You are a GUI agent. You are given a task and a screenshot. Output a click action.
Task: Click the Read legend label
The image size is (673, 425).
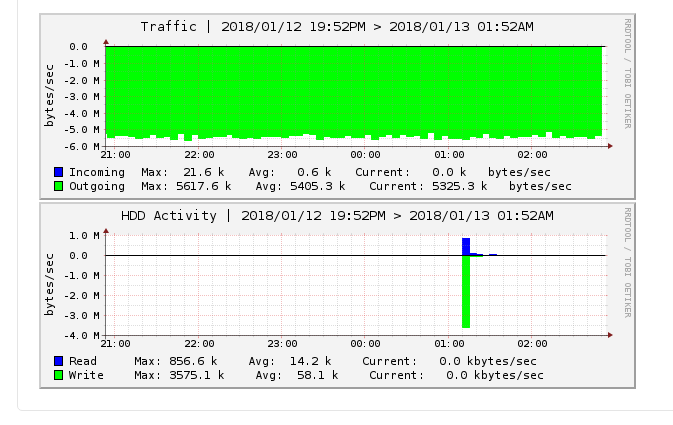tap(83, 361)
